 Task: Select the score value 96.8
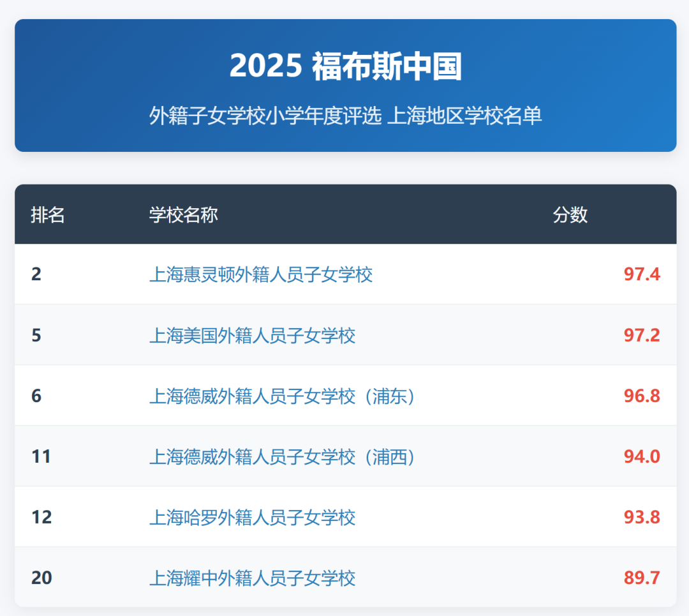tap(642, 396)
